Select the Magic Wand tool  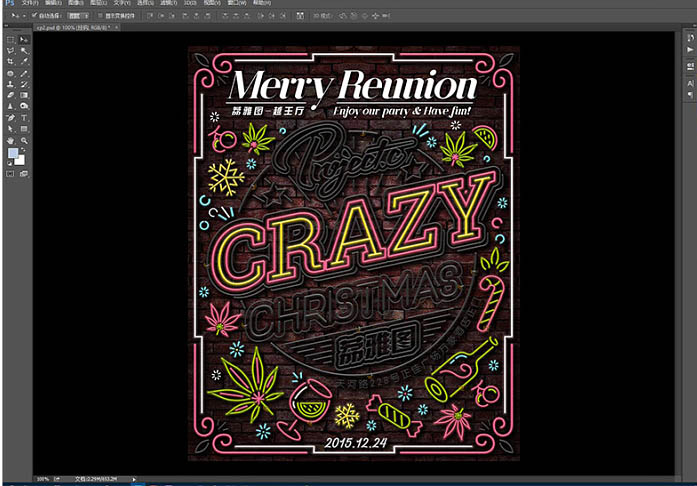click(24, 50)
